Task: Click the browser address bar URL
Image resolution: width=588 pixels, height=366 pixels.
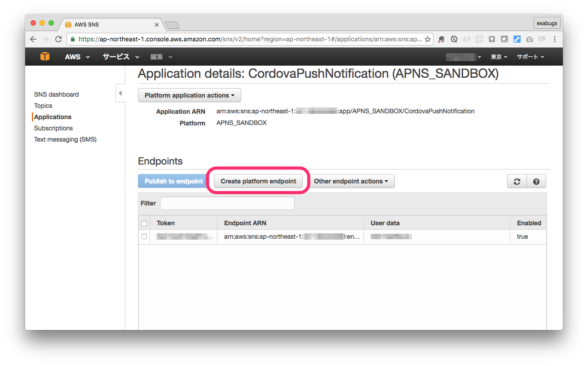Action: click(x=250, y=39)
